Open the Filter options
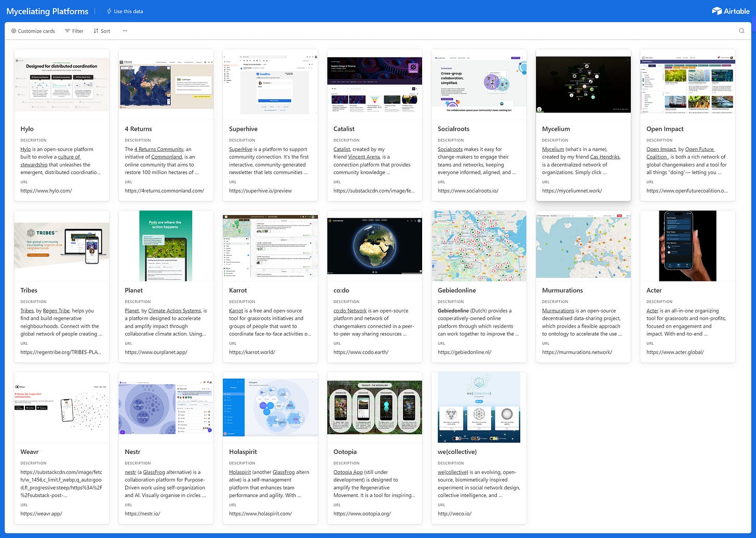 tap(74, 31)
